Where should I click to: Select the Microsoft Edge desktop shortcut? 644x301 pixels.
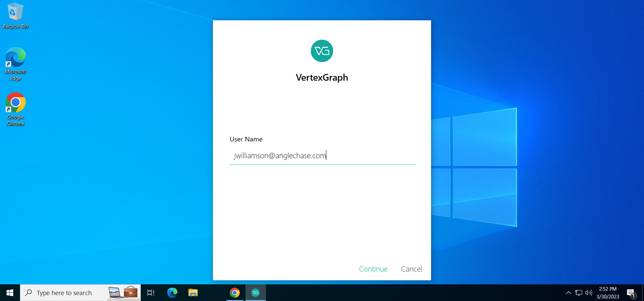pos(15,64)
